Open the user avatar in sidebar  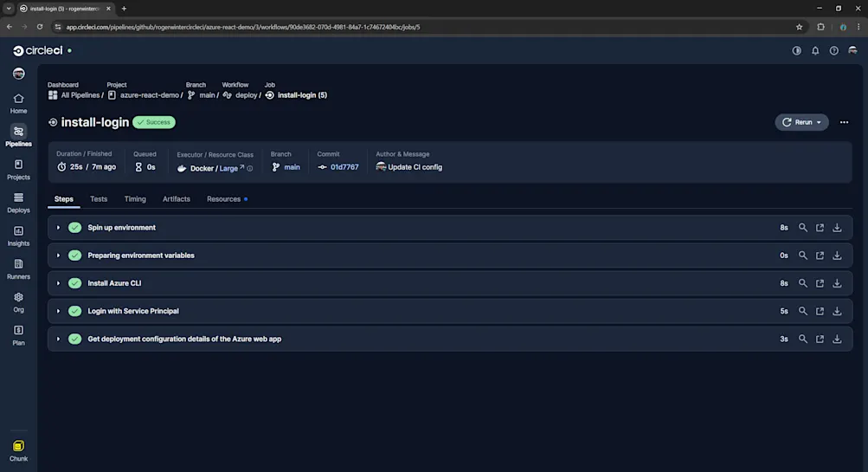(x=18, y=74)
